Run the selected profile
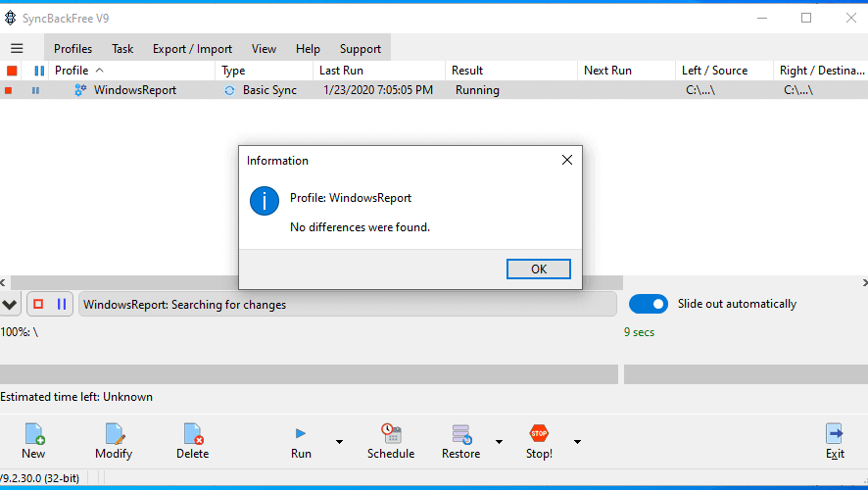This screenshot has height=490, width=868. [301, 441]
